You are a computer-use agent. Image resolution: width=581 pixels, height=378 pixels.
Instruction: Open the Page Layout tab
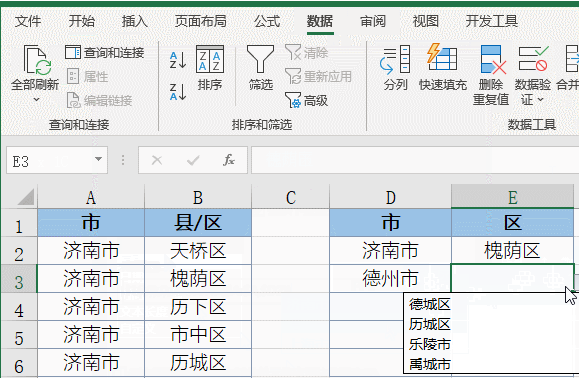tap(200, 21)
